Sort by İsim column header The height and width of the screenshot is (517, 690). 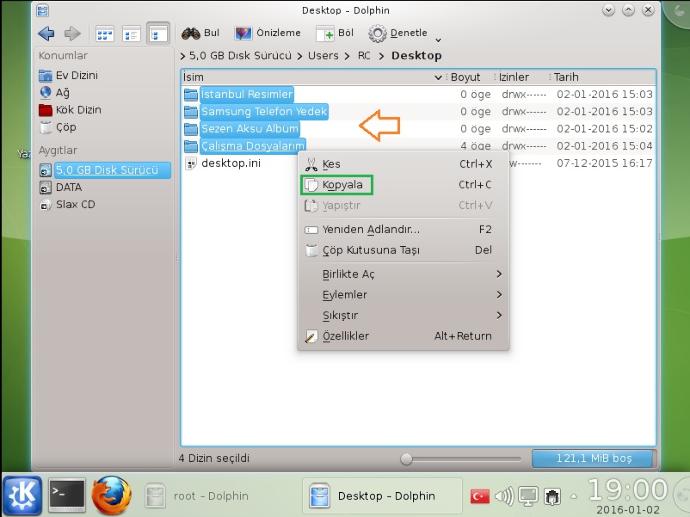(313, 77)
